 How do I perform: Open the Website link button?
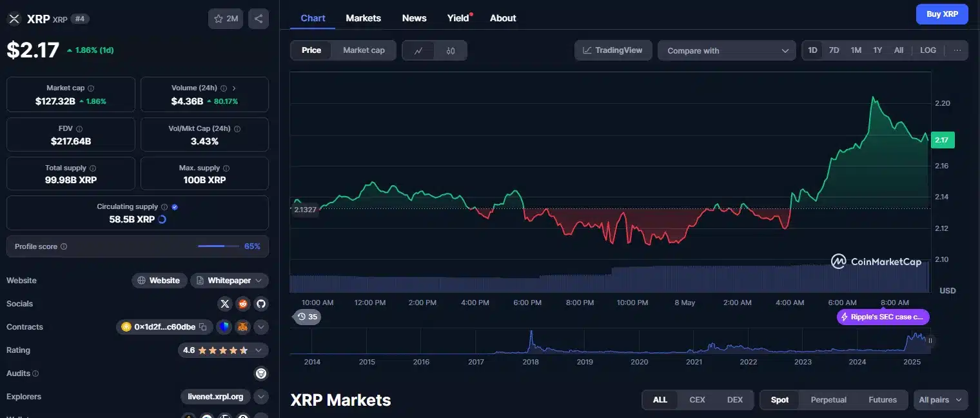pyautogui.click(x=160, y=281)
